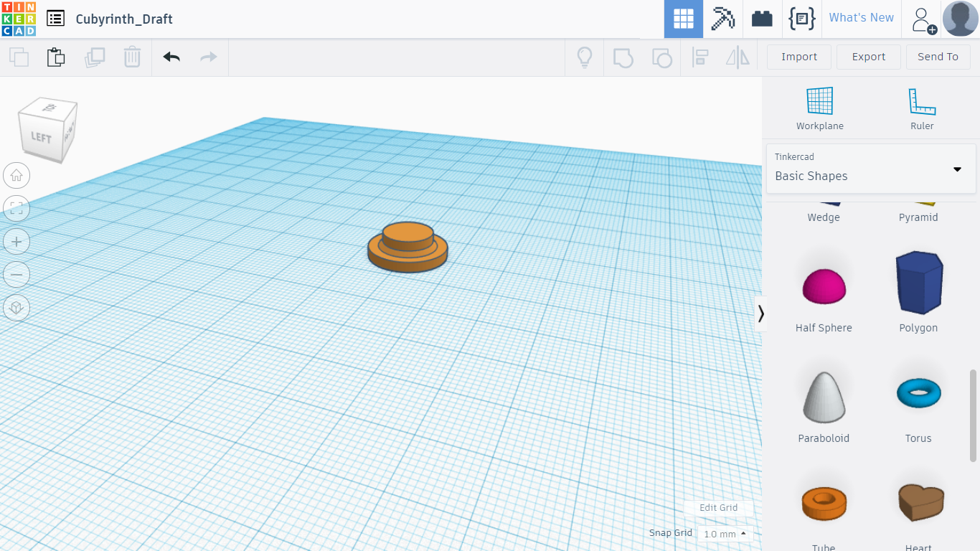Zoom out with the minus button
980x551 pixels.
pos(17,275)
